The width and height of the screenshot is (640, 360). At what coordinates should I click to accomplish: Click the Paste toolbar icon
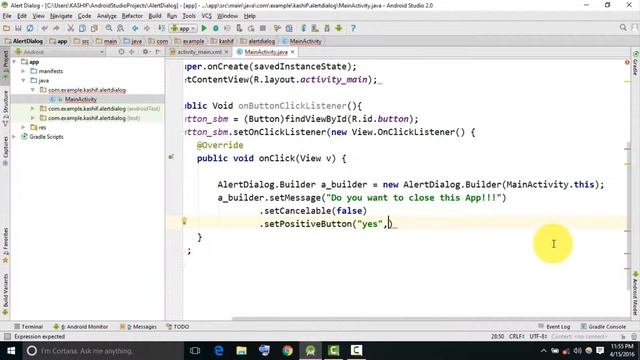(94, 28)
